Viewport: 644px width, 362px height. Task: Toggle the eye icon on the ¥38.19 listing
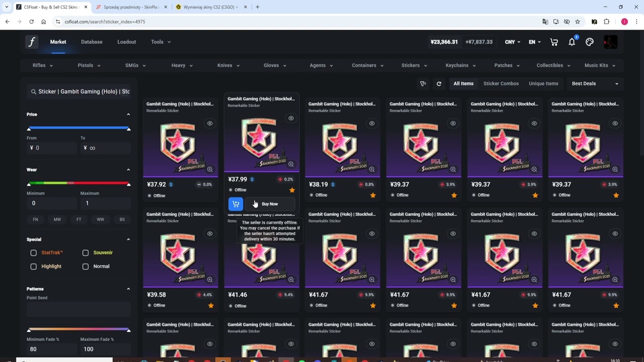point(372,123)
